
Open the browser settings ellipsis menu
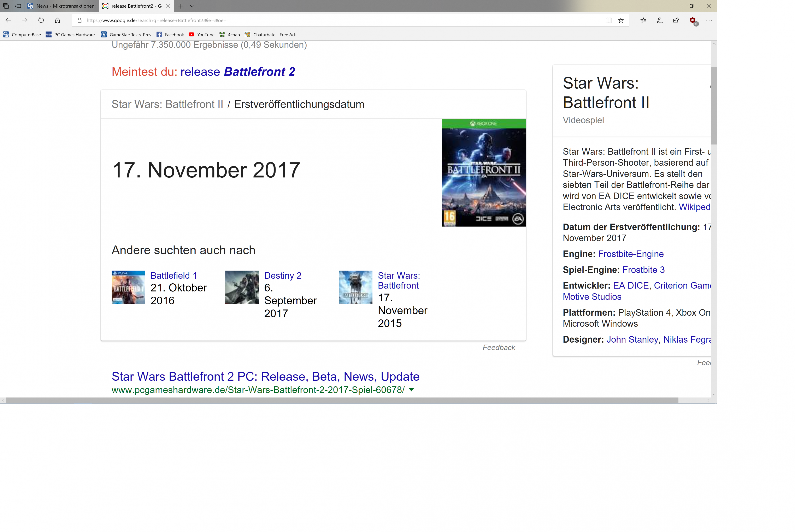(x=709, y=20)
